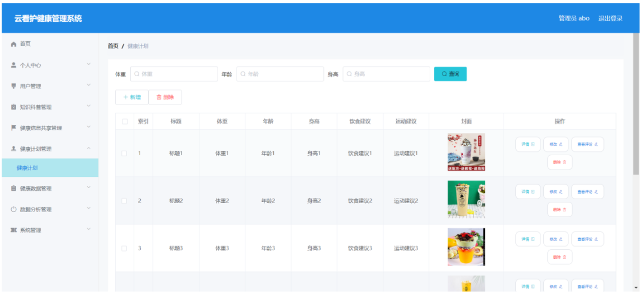Tick the checkbox for row 标题3
Viewport: 644px width, 296px height.
tap(124, 248)
